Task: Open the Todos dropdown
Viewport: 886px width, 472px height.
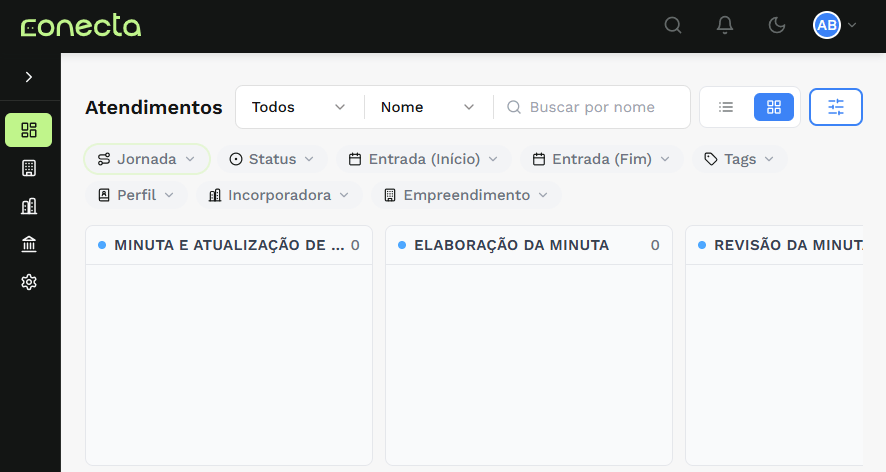Action: (x=299, y=107)
